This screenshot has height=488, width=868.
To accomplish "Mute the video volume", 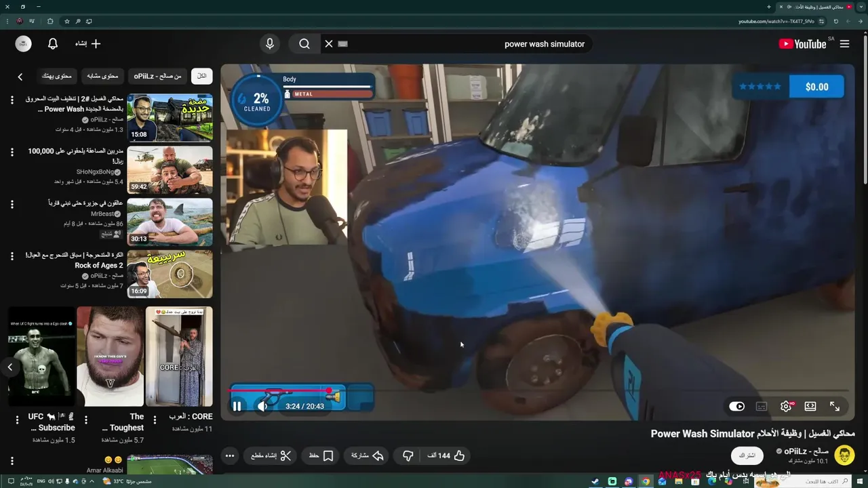I will tap(262, 407).
